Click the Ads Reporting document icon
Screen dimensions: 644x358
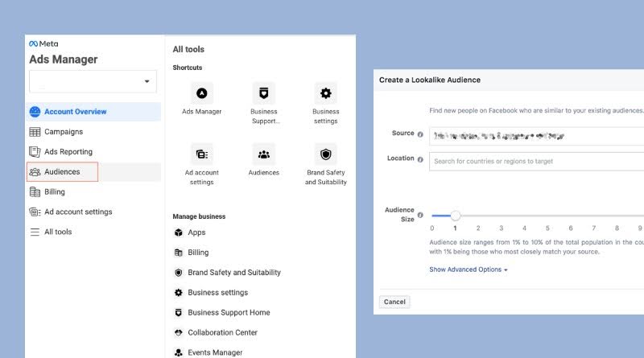[x=35, y=152]
